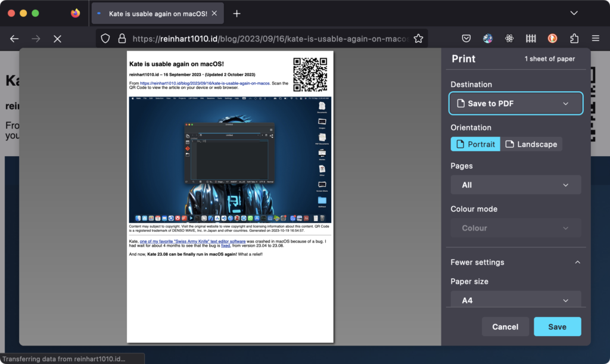Click Cancel in the print dialog
This screenshot has height=364, width=610.
point(505,326)
